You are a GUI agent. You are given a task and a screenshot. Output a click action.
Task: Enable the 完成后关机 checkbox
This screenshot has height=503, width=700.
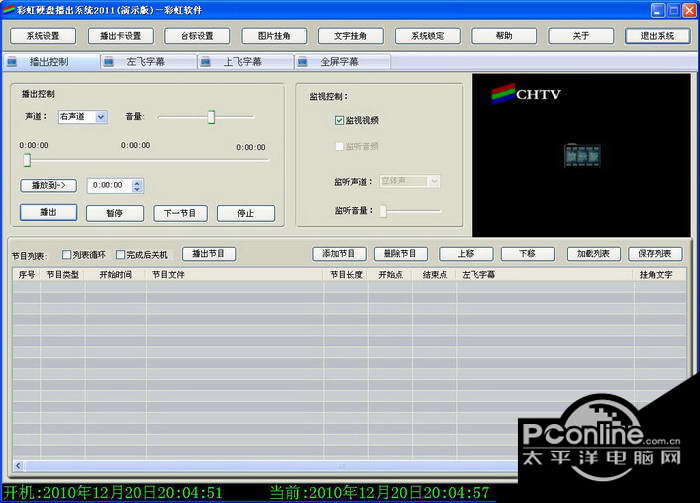[120, 254]
